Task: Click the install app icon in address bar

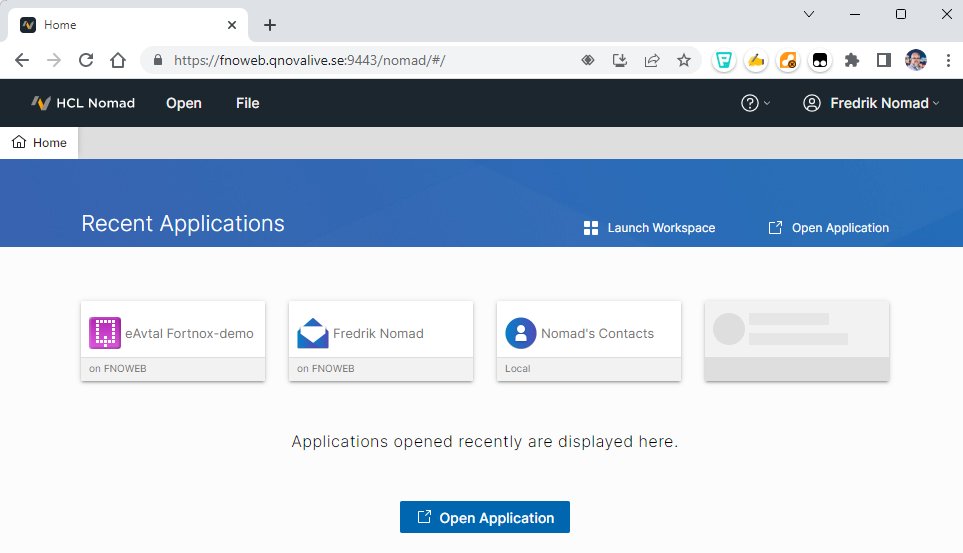Action: pyautogui.click(x=620, y=60)
